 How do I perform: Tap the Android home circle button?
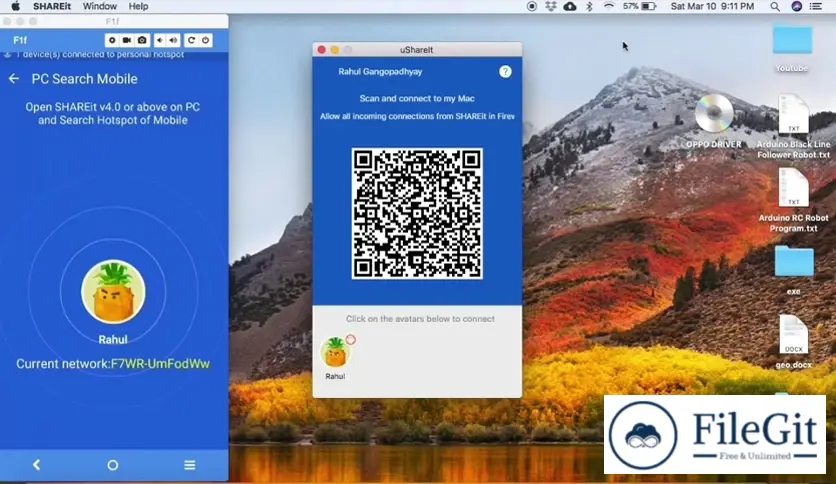coord(112,465)
